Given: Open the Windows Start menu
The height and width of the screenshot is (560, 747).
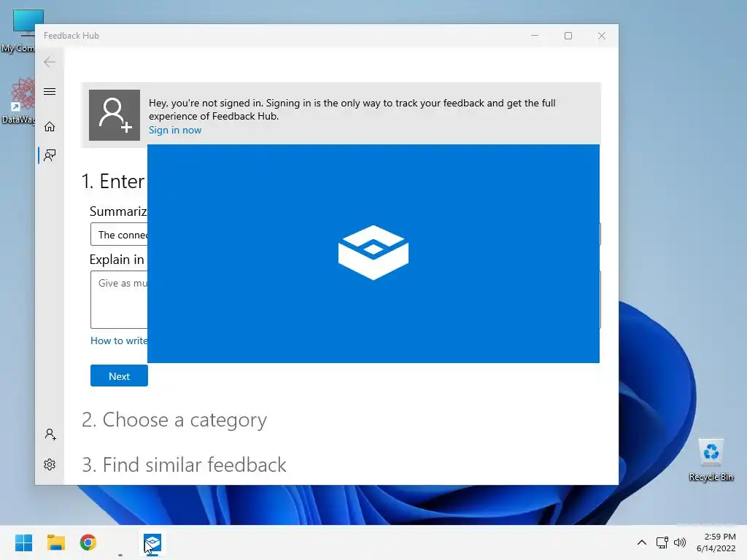Looking at the screenshot, I should coord(23,542).
